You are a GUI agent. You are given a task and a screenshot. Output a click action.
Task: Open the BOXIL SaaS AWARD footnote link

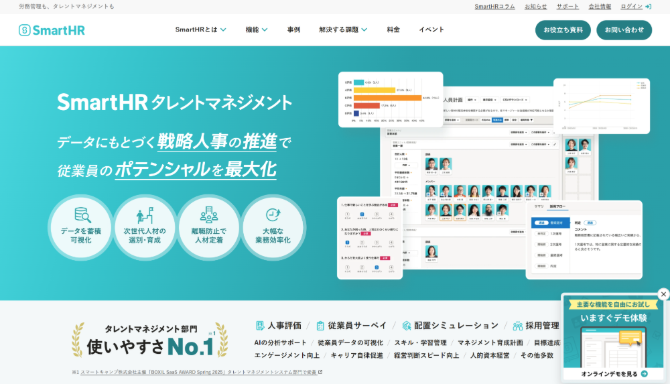click(x=198, y=372)
